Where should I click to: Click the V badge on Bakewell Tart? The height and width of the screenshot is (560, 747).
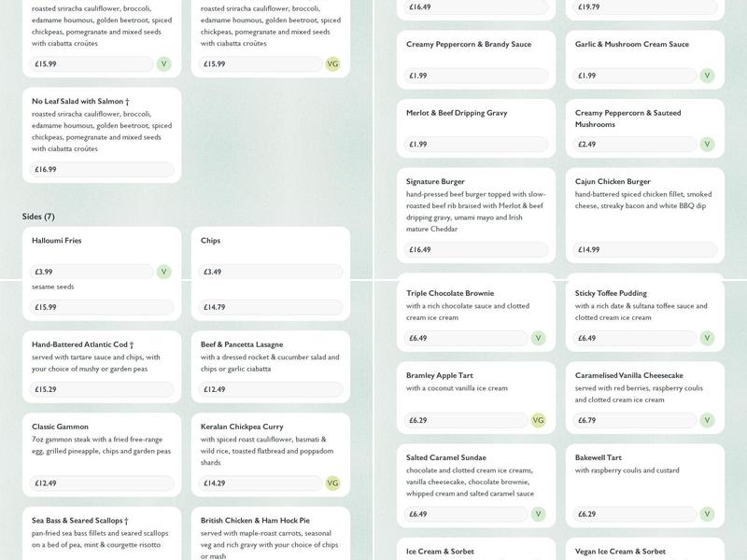click(x=707, y=514)
